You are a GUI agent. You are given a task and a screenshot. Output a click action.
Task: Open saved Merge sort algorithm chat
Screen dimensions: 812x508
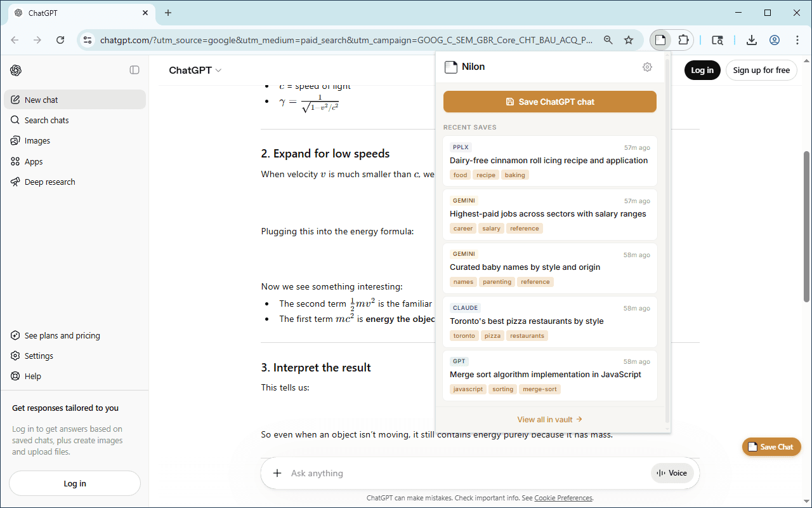[550, 375]
